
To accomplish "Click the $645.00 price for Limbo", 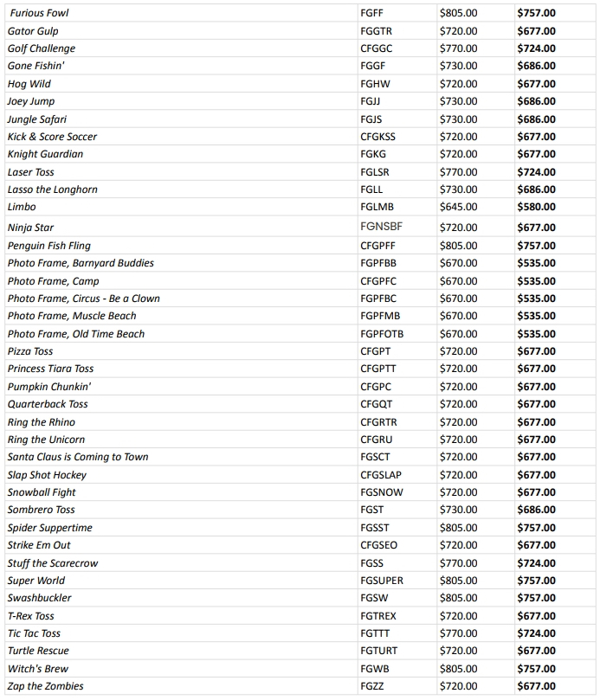I will [458, 207].
